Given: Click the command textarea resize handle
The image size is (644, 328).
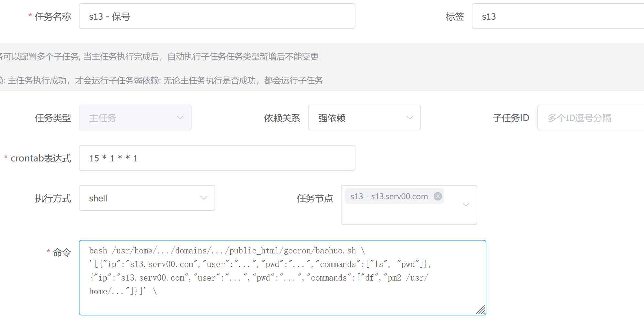Looking at the screenshot, I should click(x=480, y=310).
